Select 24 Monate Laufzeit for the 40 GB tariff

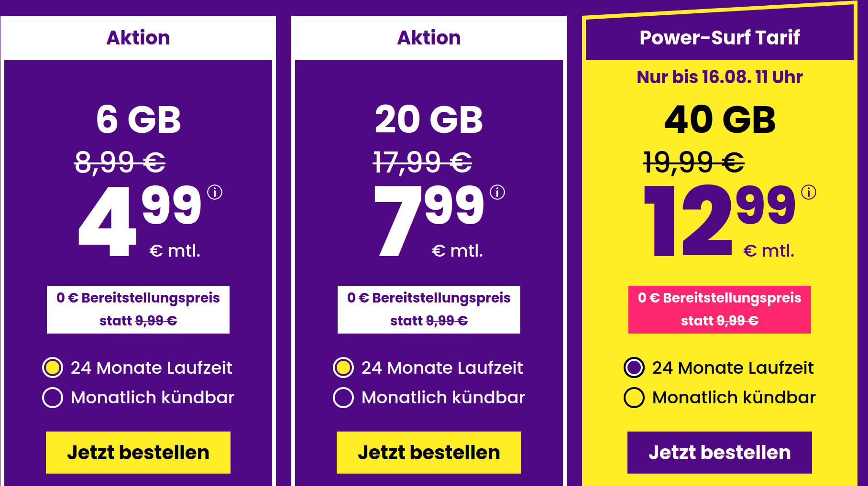635,368
